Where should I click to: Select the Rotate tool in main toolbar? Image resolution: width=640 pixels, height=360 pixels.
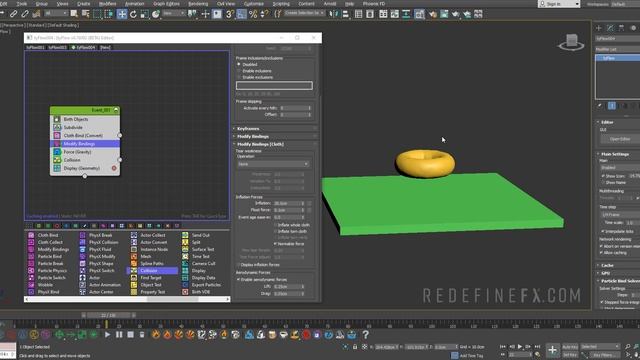click(133, 14)
